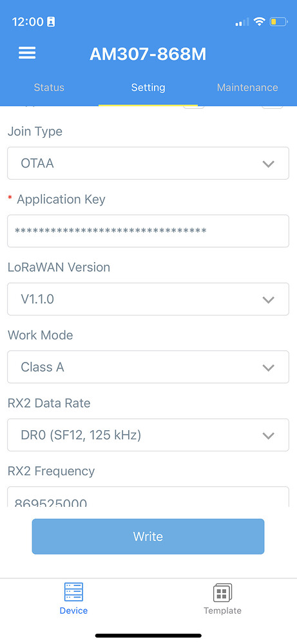Tap the ID card icon beside the clock
The width and height of the screenshot is (297, 644).
point(51,22)
